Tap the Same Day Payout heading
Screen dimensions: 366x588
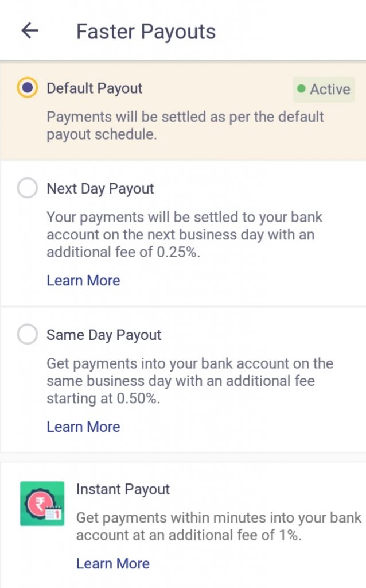pyautogui.click(x=104, y=335)
